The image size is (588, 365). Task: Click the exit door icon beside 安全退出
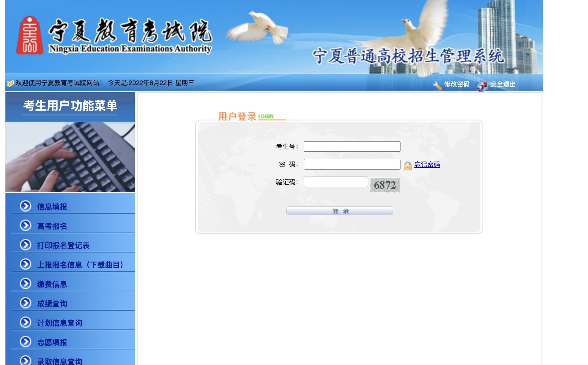coord(482,84)
